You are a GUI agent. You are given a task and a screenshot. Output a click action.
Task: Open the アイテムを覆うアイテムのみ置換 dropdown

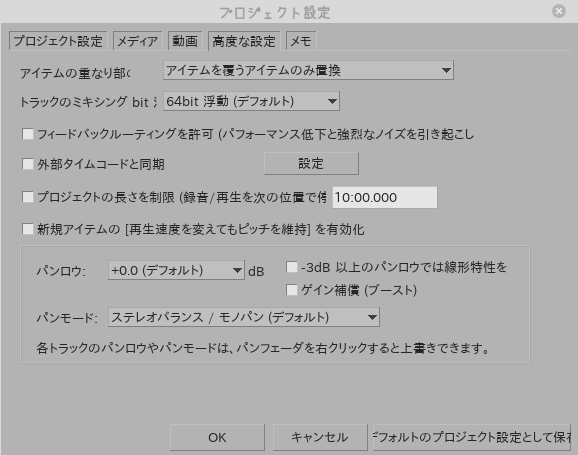pyautogui.click(x=308, y=70)
